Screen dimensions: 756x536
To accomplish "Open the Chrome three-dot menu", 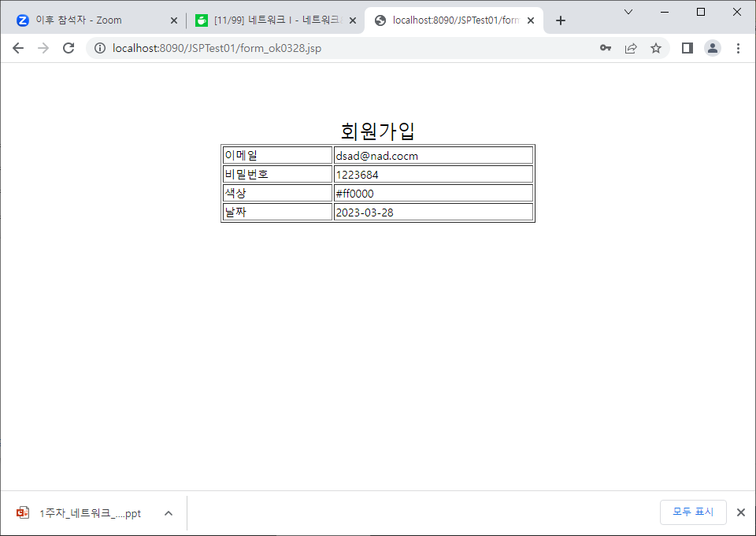I will click(x=738, y=48).
